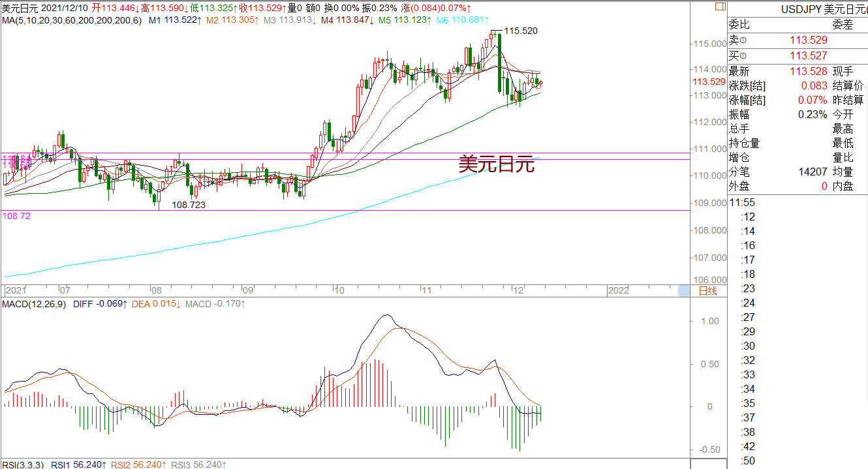Click the 分笔 count 14207

tap(814, 172)
